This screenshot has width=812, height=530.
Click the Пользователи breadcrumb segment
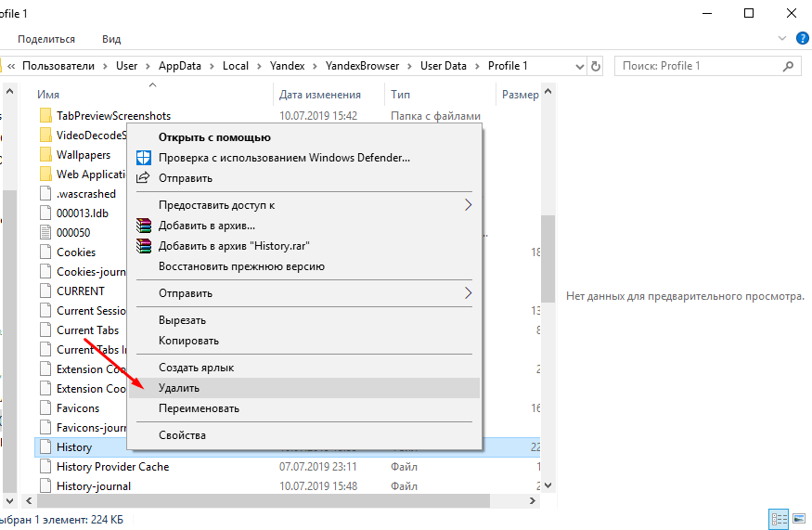pyautogui.click(x=58, y=66)
